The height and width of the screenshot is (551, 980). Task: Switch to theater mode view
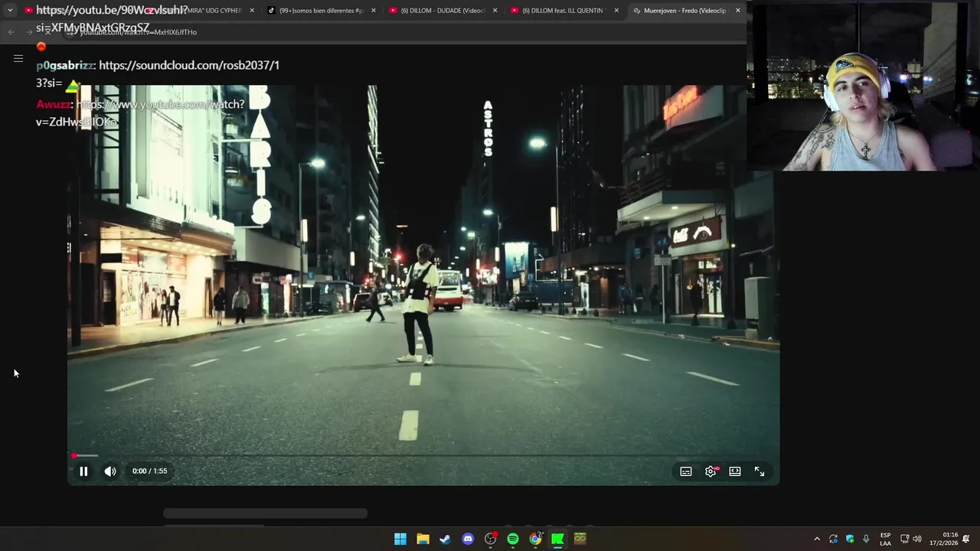[x=735, y=471]
